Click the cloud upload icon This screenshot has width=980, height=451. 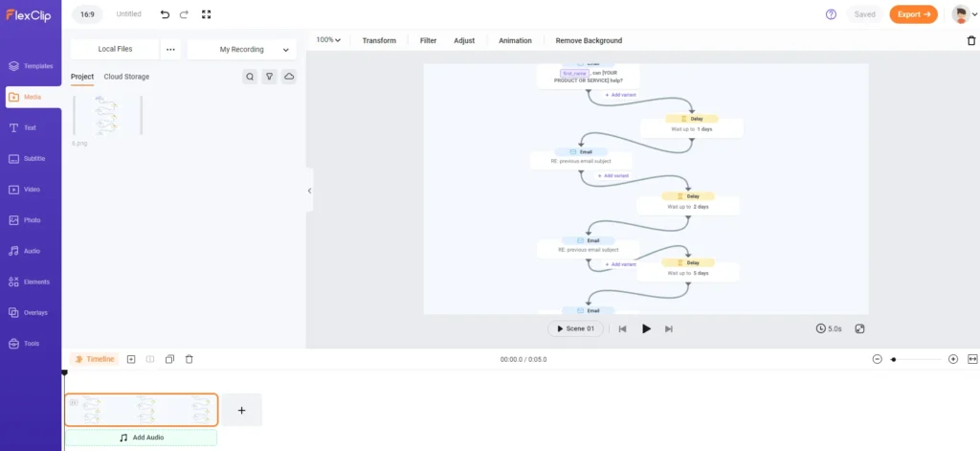pos(289,77)
